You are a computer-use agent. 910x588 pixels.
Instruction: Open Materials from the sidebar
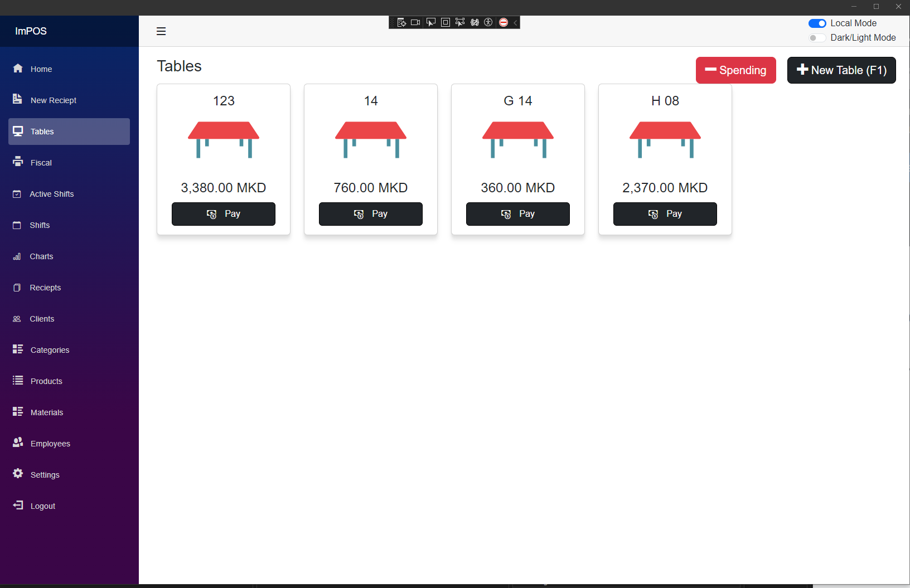click(x=69, y=412)
